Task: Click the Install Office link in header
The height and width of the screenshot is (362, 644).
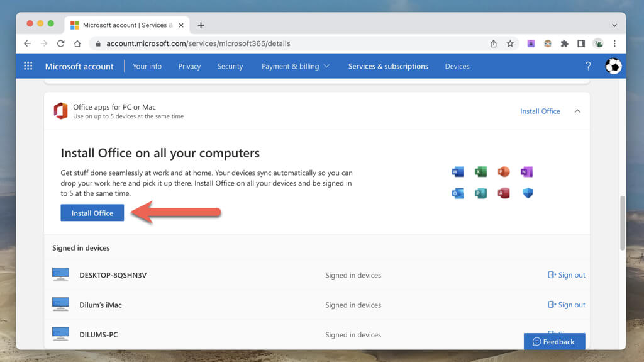Action: [x=540, y=111]
